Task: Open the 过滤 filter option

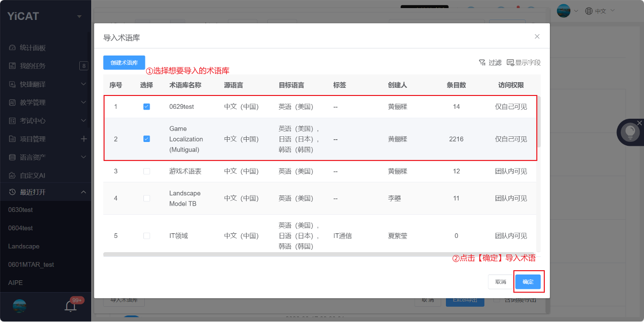Action: pyautogui.click(x=490, y=63)
